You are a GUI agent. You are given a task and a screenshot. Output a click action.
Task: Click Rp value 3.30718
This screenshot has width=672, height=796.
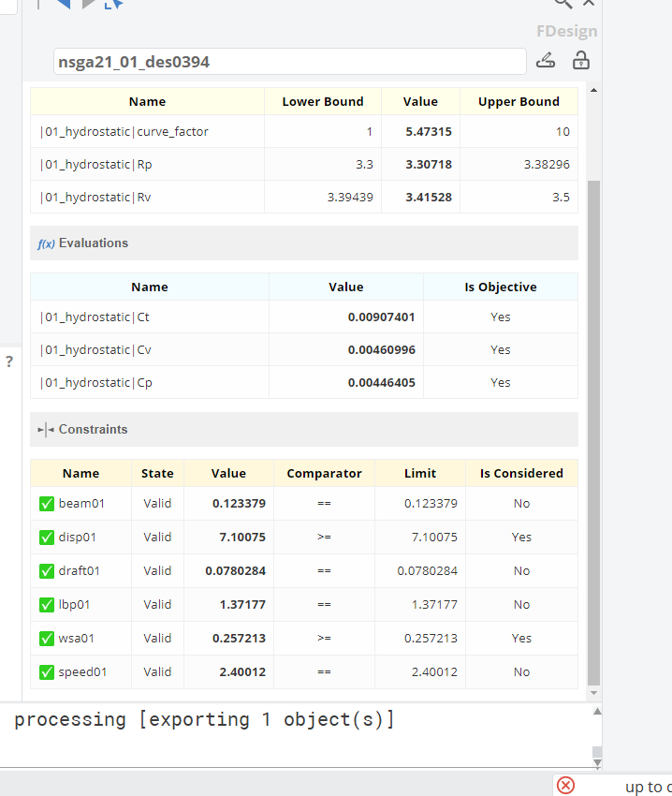pos(429,165)
